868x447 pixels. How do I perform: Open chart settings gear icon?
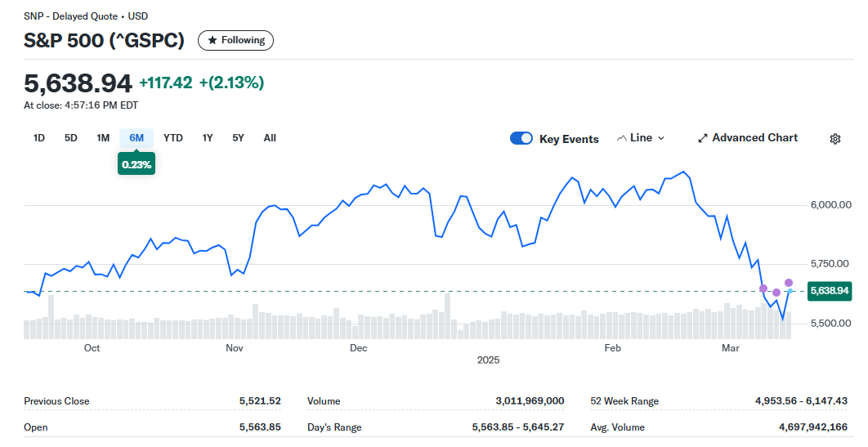click(x=834, y=139)
